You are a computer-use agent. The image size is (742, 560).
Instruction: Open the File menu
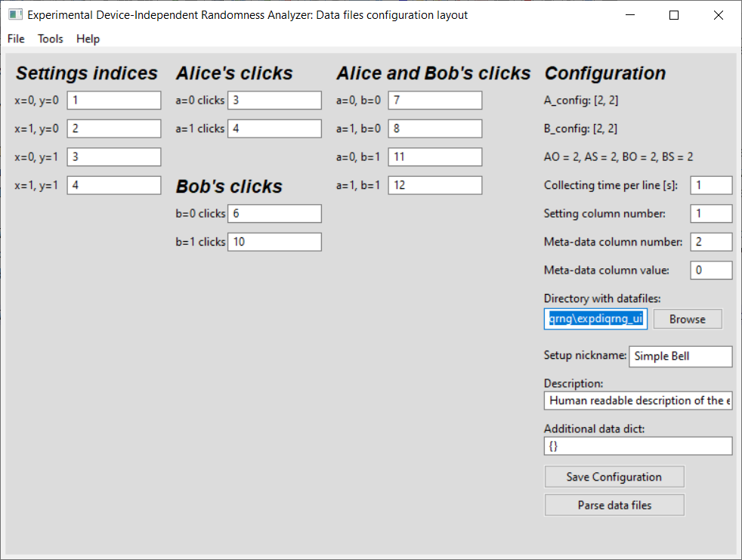pyautogui.click(x=16, y=39)
